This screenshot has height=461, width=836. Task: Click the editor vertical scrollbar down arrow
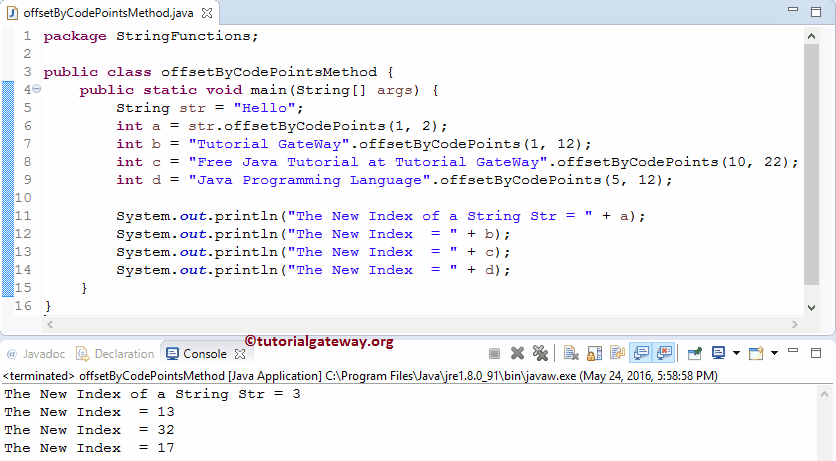pos(811,308)
